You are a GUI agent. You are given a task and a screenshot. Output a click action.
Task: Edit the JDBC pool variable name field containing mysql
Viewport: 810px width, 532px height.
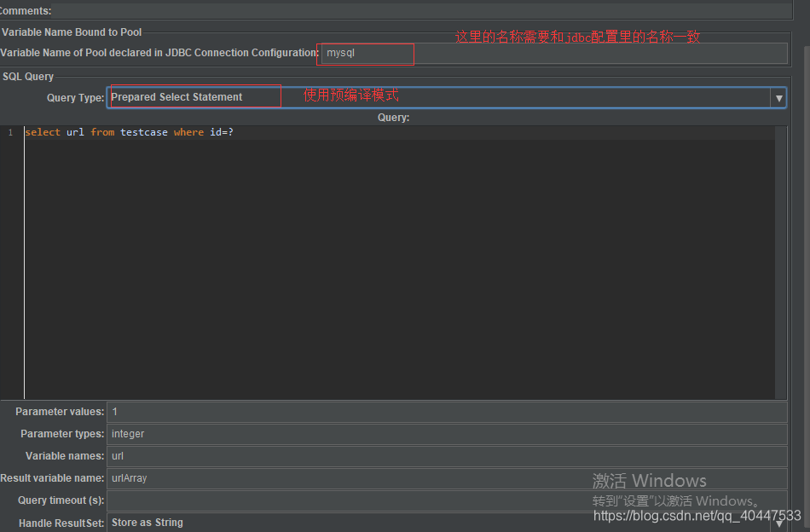(x=554, y=53)
